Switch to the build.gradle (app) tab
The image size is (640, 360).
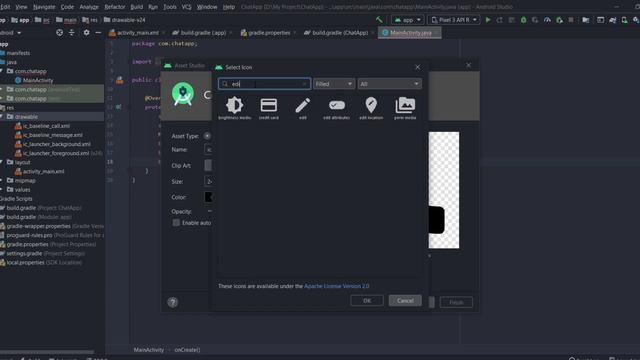pyautogui.click(x=202, y=33)
